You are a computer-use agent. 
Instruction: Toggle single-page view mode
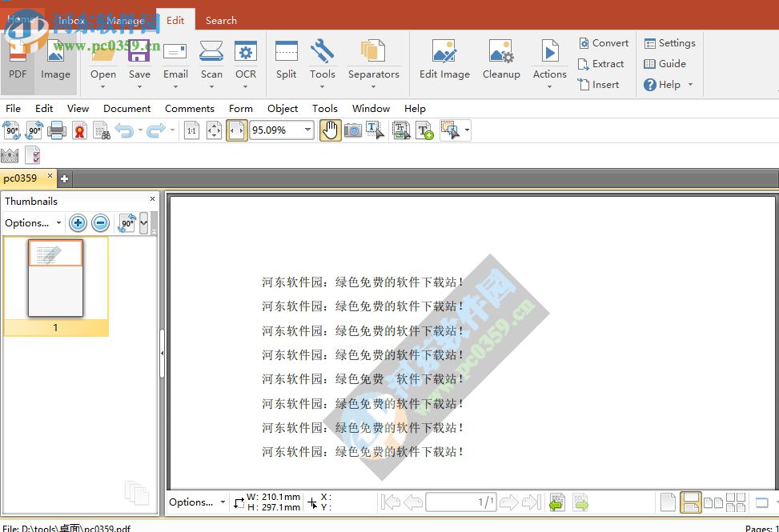click(x=668, y=502)
